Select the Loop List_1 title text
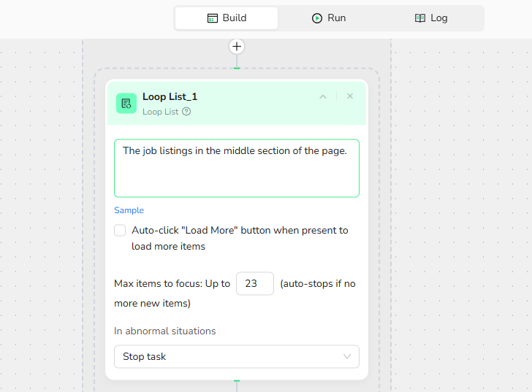 click(x=170, y=96)
